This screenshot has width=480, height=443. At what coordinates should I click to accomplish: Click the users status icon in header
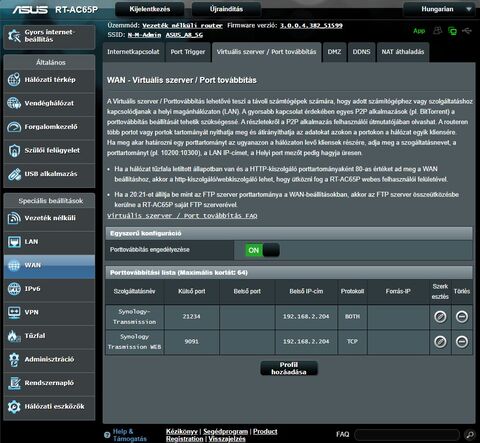437,31
